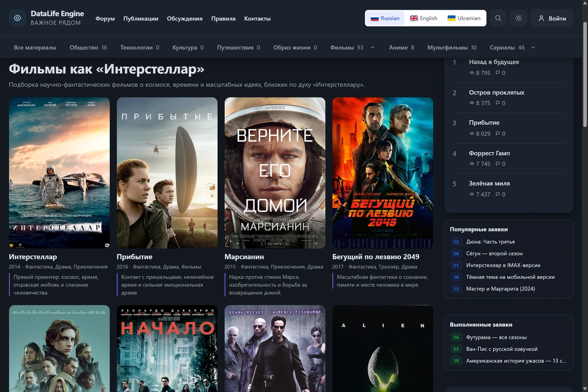
Task: Open the Форум menu item
Action: 105,18
